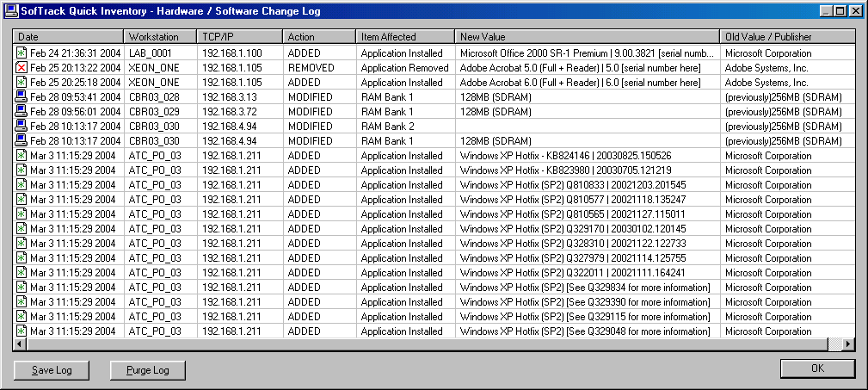
Task: Click the horizontal scrollbar right arrow
Action: tap(847, 344)
